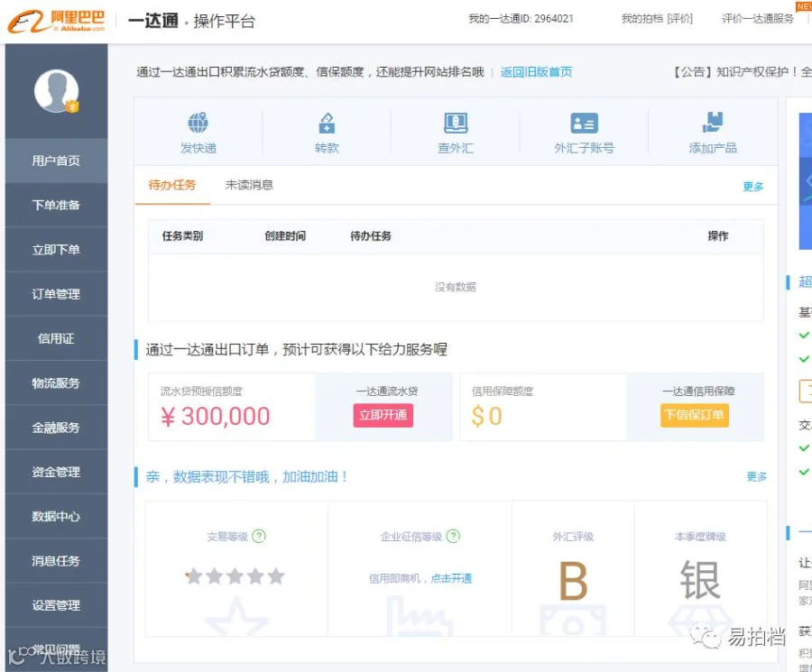Click the 待办任务 column header
The width and height of the screenshot is (812, 672).
(x=371, y=236)
